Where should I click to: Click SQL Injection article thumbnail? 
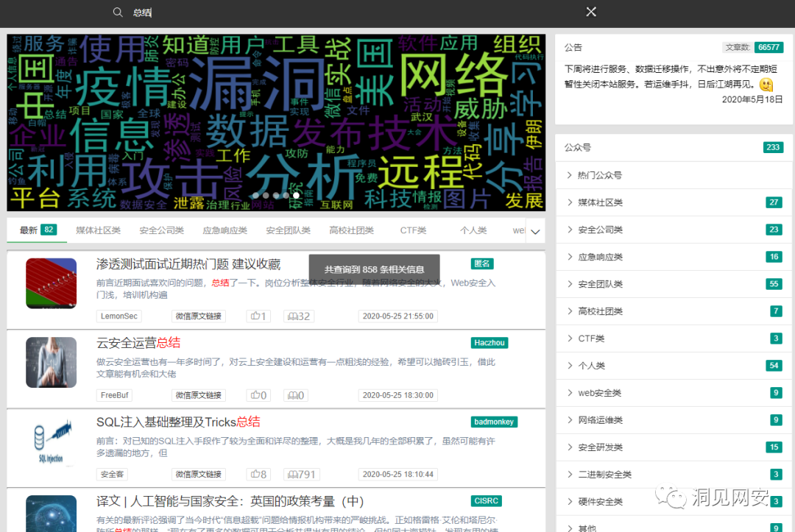(52, 441)
